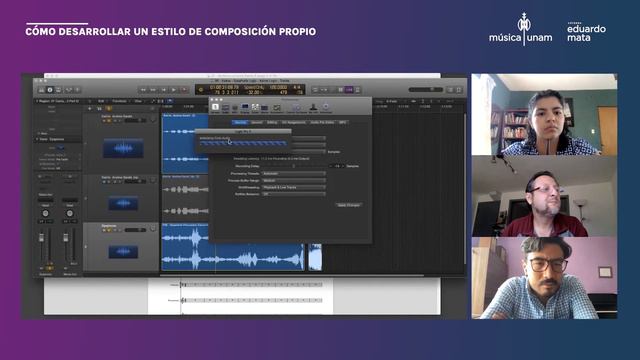Switch to the MP3 tab
This screenshot has width=640, height=360.
click(342, 122)
